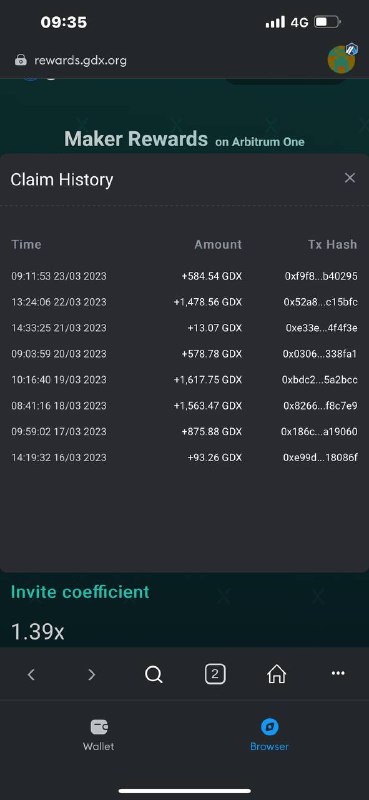Open tx hash 0x52a8...c15bfc
The width and height of the screenshot is (369, 800).
[x=321, y=302]
